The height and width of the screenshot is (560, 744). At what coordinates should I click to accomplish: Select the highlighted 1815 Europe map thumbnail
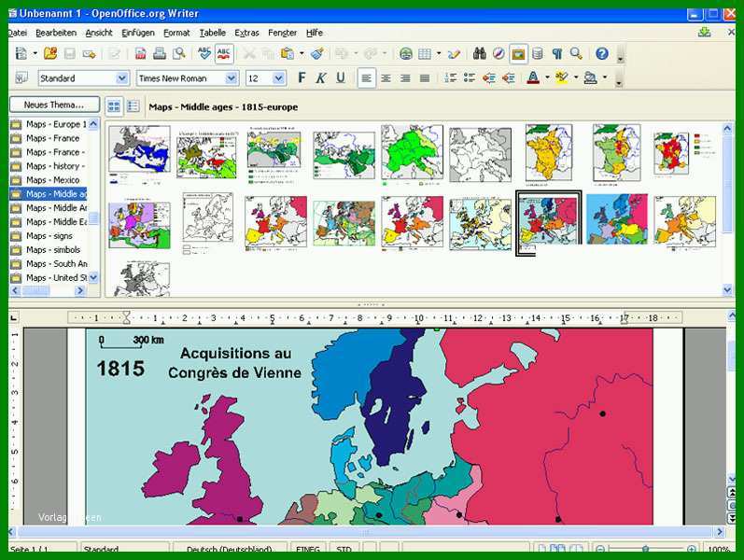pos(549,223)
